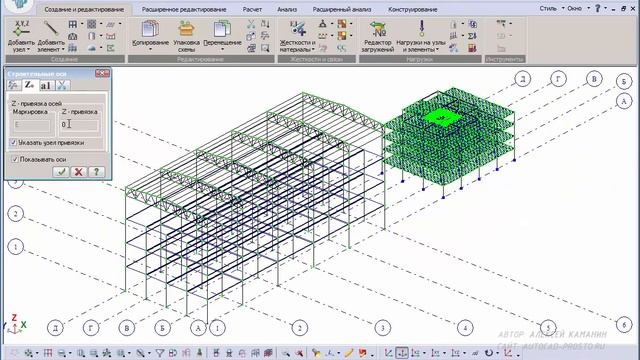The width and height of the screenshot is (640, 360).
Task: Close the Строительные оси dialog
Action: coord(102,73)
